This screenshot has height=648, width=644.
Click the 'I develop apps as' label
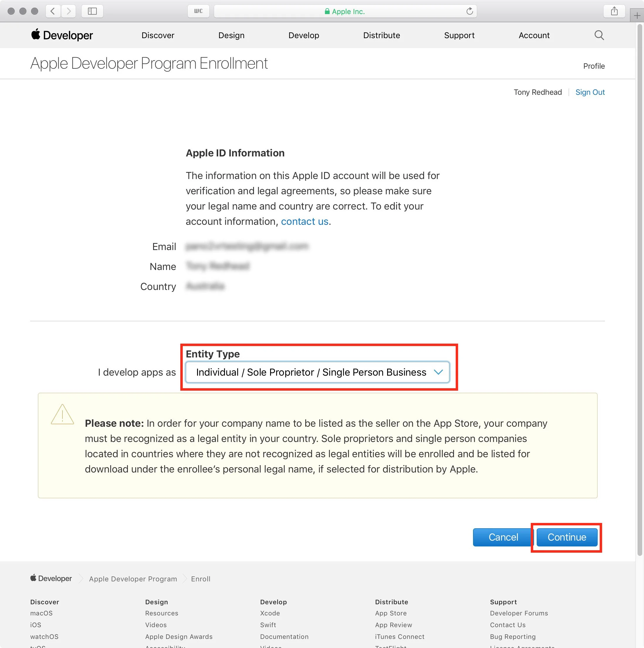coord(137,372)
